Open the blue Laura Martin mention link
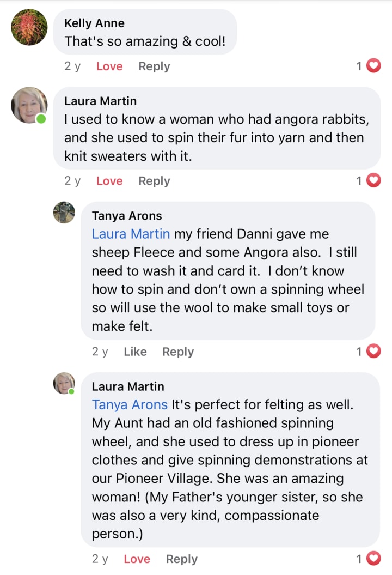The image size is (392, 575). coord(131,234)
